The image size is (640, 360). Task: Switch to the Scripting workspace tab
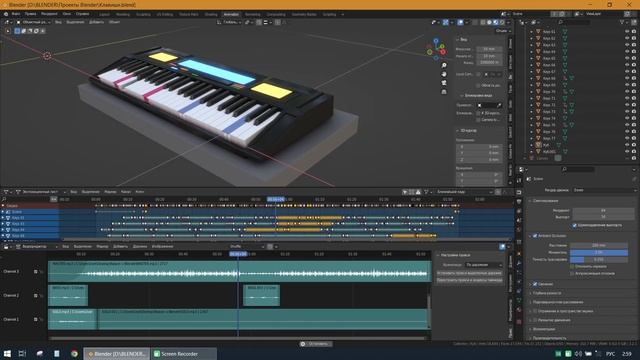[x=329, y=14]
